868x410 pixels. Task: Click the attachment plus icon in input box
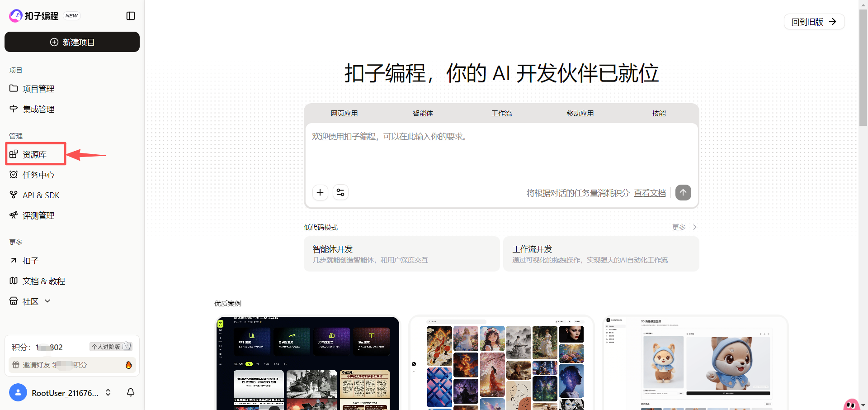(320, 192)
